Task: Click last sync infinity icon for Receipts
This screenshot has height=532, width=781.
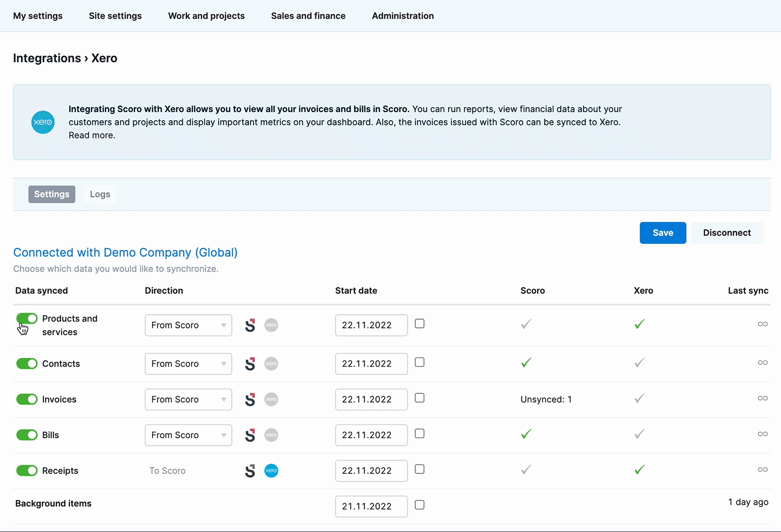Action: (763, 469)
